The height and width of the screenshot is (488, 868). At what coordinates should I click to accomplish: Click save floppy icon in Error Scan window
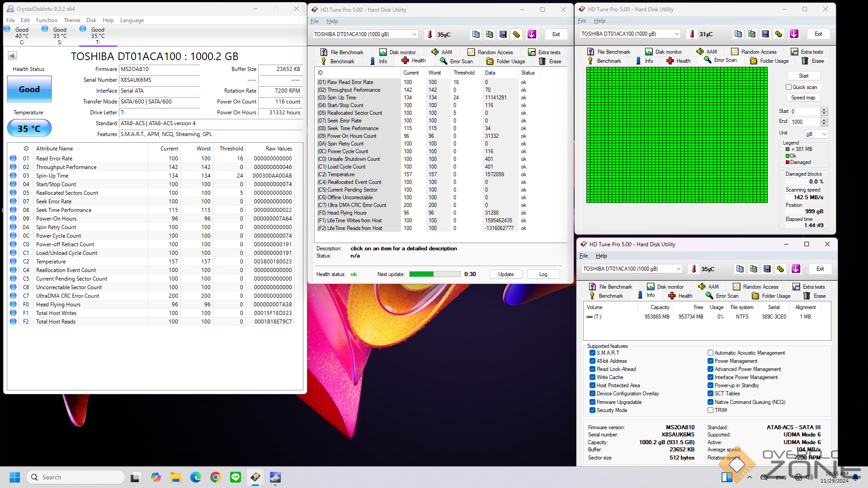coord(765,34)
